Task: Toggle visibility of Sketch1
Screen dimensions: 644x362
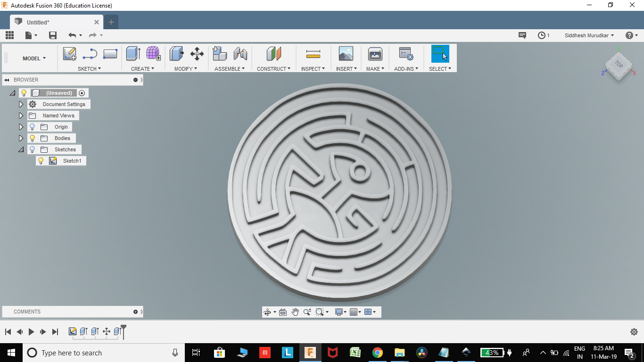Action: (41, 161)
